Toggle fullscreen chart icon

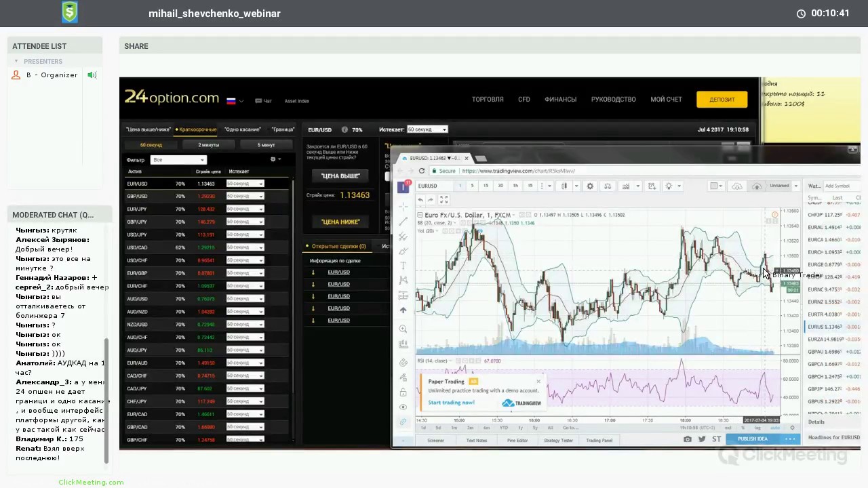point(444,200)
